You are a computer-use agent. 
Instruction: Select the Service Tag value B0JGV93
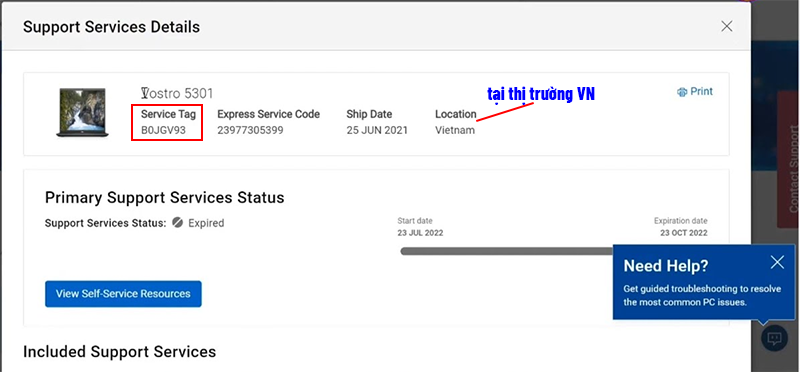pyautogui.click(x=163, y=130)
